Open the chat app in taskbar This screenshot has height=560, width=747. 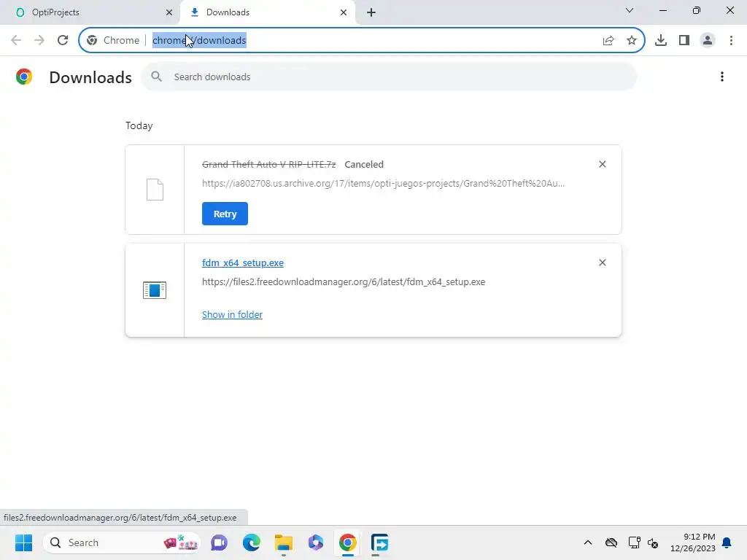[x=219, y=542]
